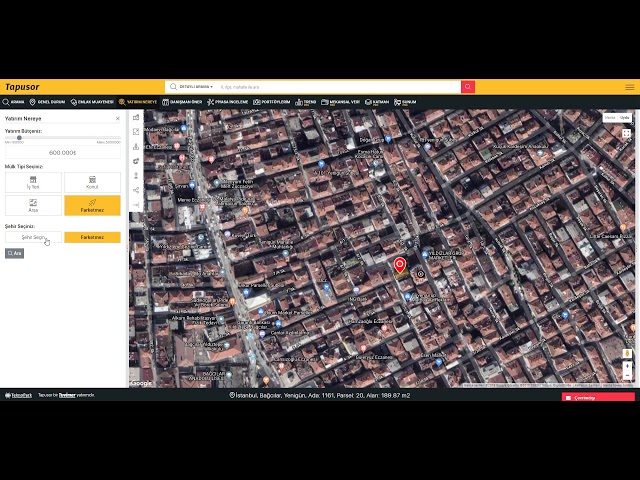Viewport: 640px width, 480px height.
Task: Click the target locate icon near the pin
Action: click(420, 274)
